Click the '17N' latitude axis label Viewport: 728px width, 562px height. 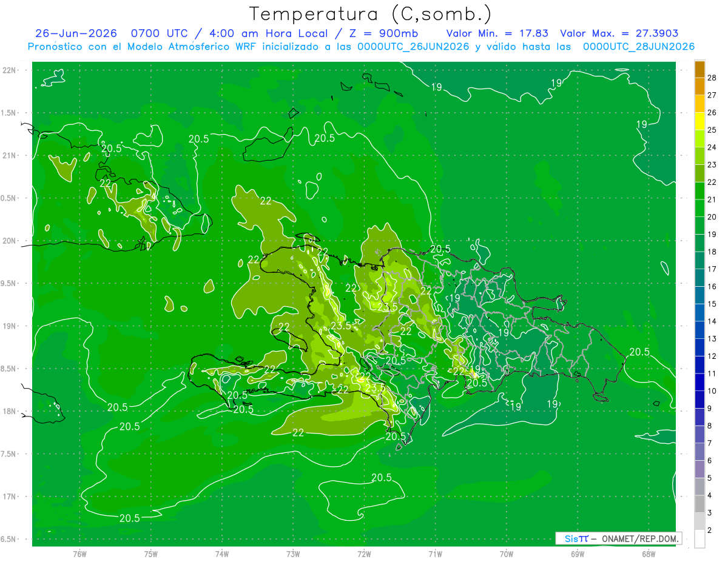click(10, 497)
